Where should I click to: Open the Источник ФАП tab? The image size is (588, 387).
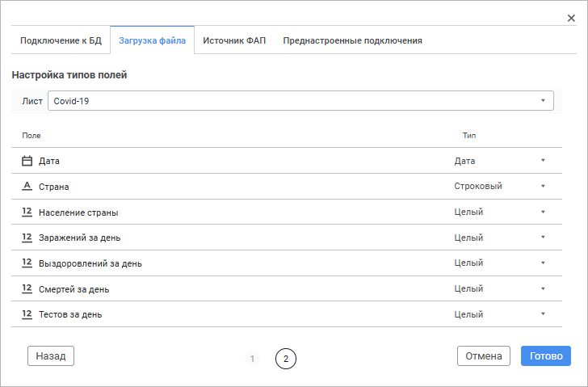[234, 40]
